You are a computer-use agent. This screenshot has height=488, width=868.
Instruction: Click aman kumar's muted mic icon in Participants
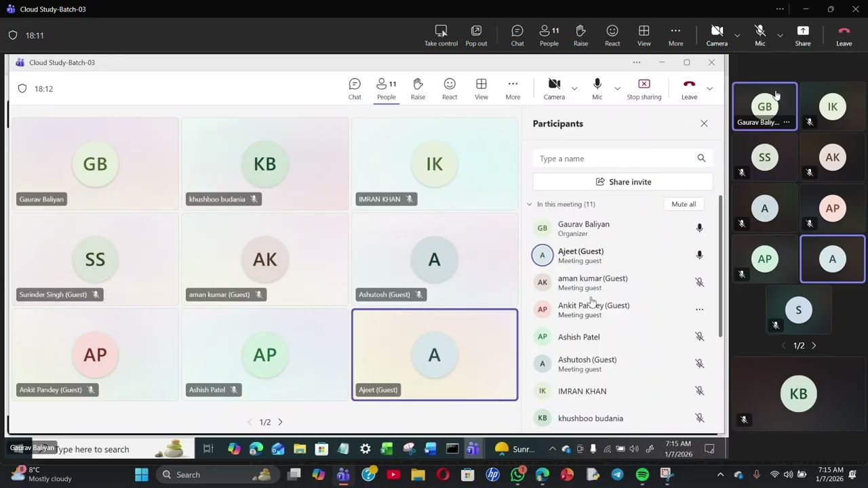[x=699, y=283]
